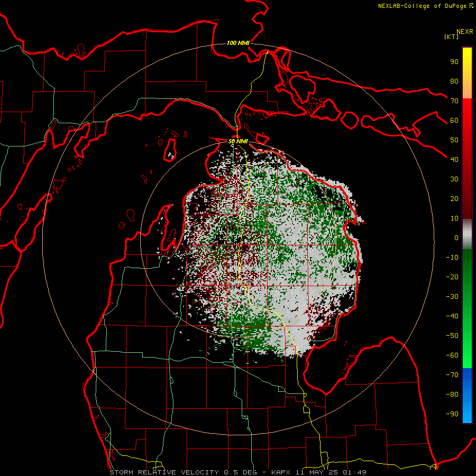Select the -50 scale value
This screenshot has width=476, height=476.
click(x=452, y=336)
